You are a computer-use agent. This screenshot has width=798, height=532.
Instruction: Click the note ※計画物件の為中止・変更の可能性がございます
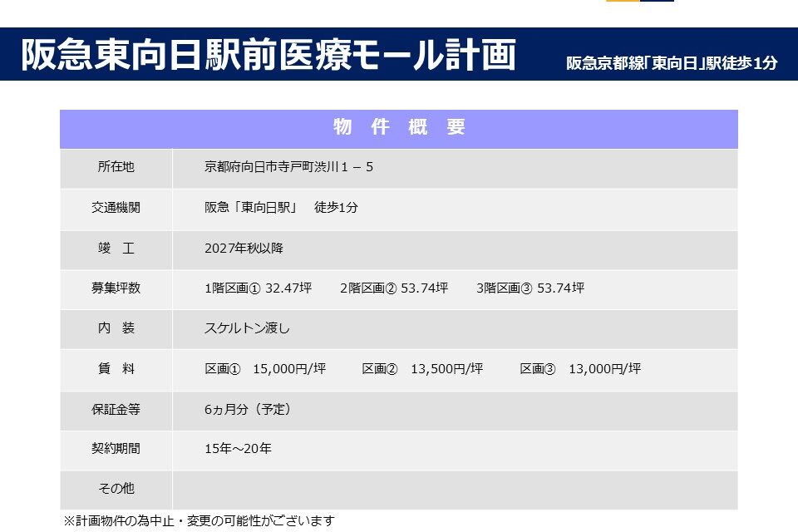coord(199,521)
